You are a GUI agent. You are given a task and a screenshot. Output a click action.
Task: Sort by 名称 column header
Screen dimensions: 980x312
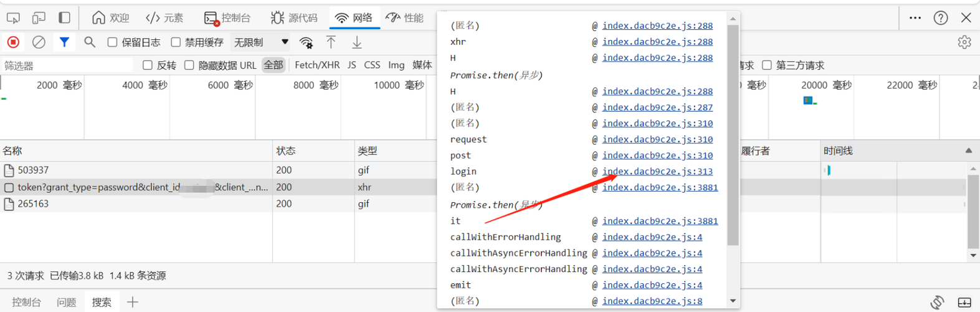[x=136, y=150]
